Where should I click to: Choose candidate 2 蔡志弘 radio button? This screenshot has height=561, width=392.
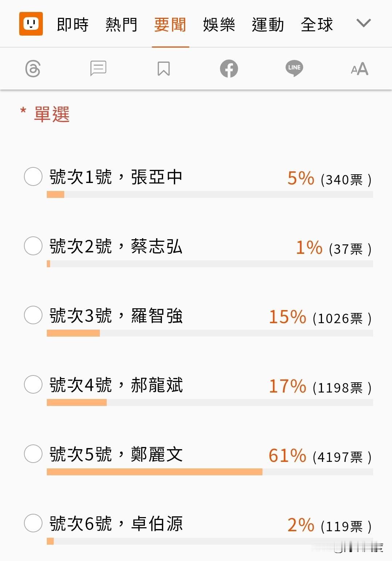33,246
